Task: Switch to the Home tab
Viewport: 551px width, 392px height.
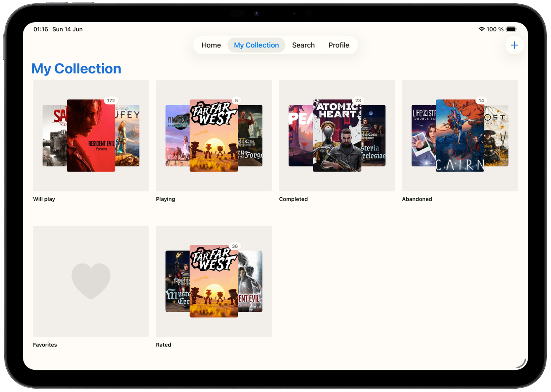Action: [x=211, y=45]
